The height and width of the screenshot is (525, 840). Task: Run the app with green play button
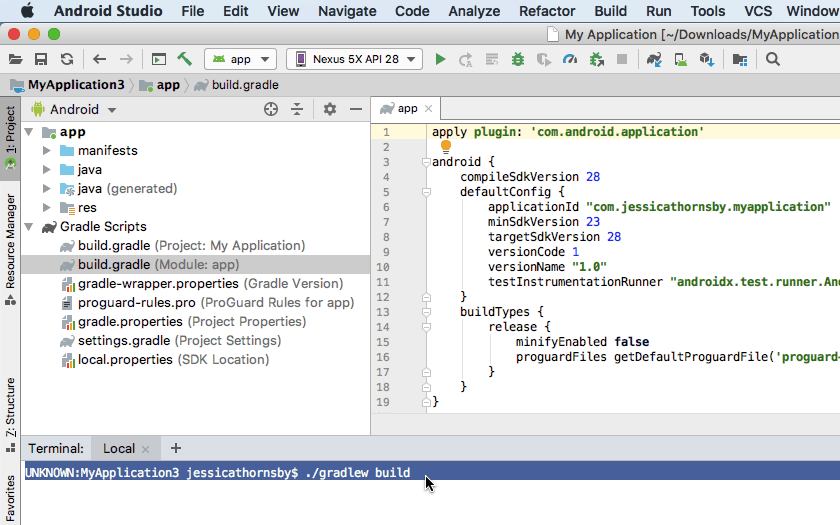pos(440,59)
